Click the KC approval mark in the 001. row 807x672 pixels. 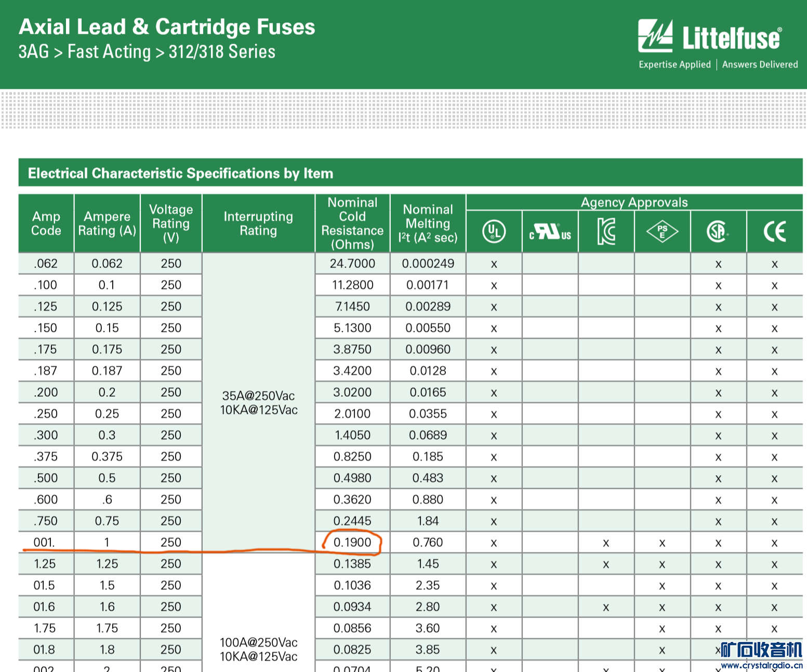(x=606, y=543)
